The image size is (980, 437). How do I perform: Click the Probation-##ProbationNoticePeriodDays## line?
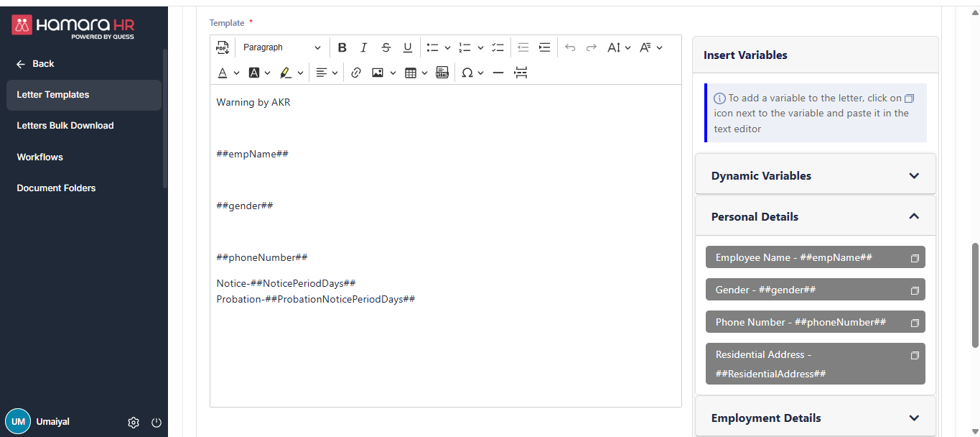pos(316,299)
